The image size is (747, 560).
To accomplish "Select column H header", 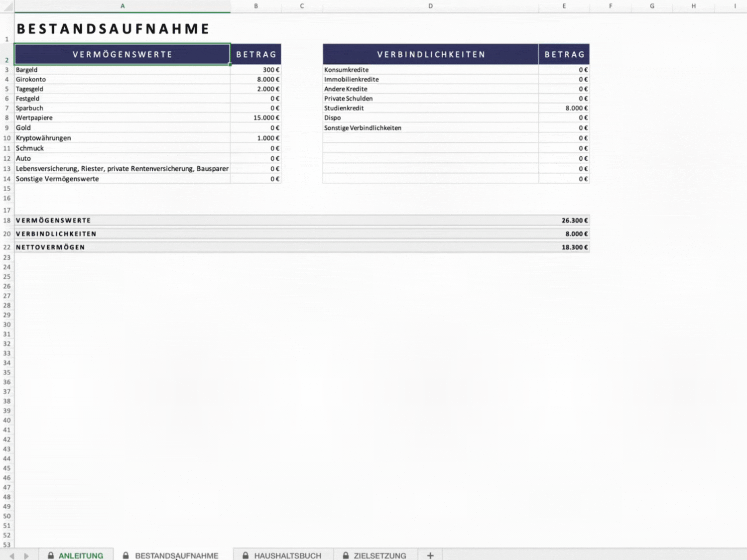I will [694, 6].
